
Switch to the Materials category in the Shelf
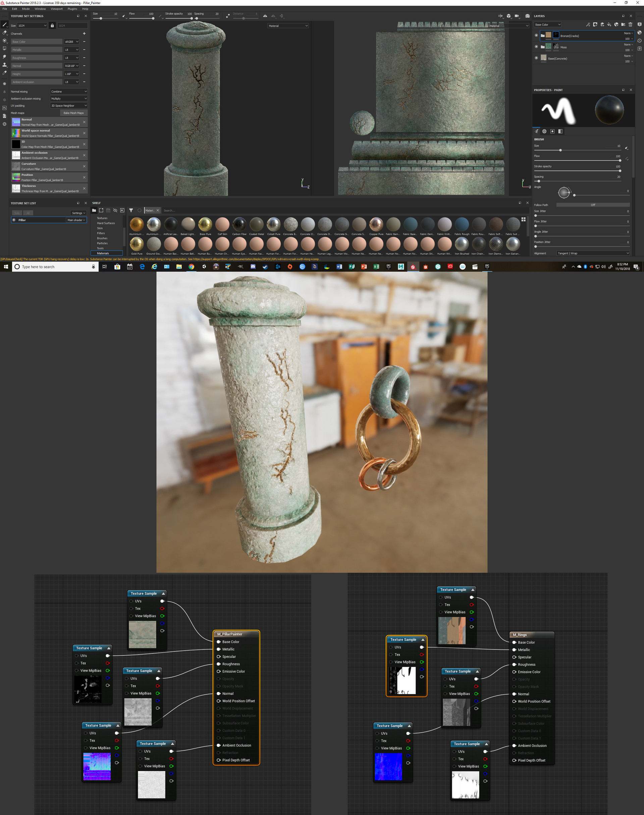[103, 253]
